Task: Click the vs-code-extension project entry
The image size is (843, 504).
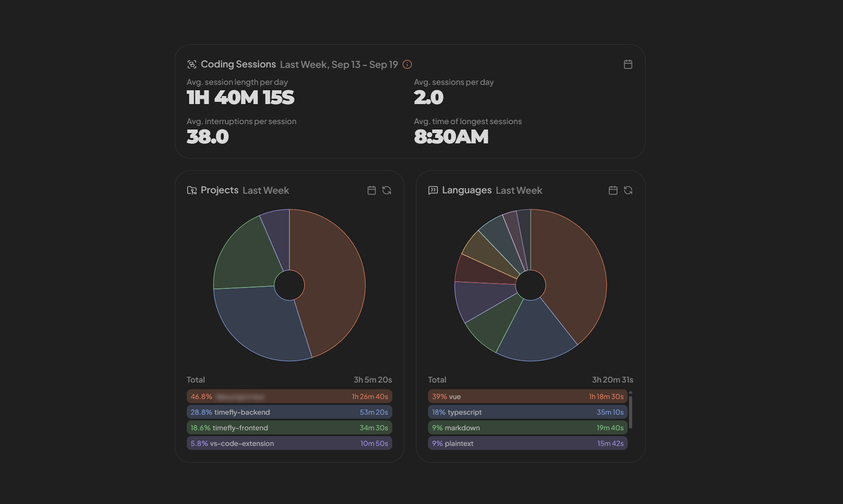Action: coord(289,443)
